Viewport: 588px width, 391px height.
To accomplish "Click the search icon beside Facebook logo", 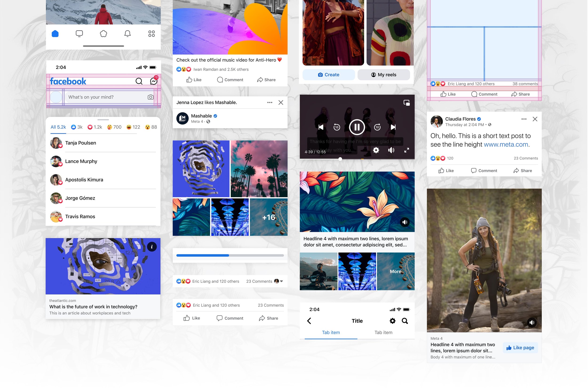I will pyautogui.click(x=139, y=81).
